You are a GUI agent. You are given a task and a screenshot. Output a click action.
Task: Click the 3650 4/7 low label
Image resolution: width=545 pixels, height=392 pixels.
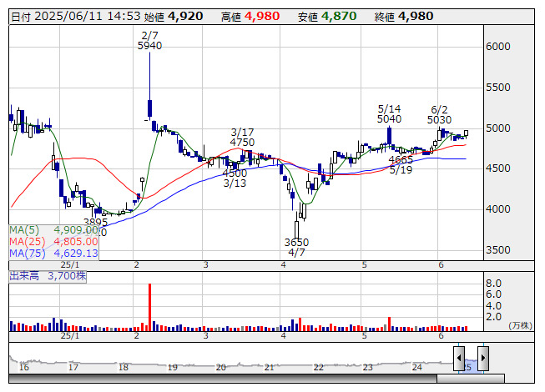(296, 247)
